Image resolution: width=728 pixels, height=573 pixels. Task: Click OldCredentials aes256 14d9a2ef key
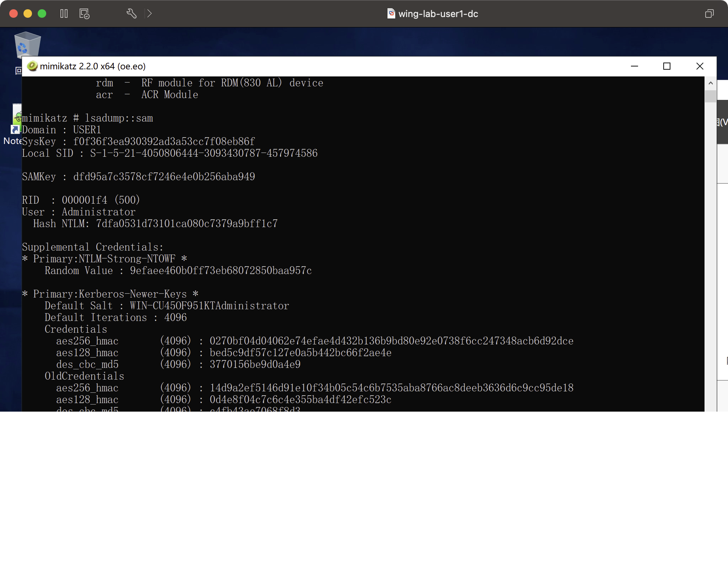392,388
